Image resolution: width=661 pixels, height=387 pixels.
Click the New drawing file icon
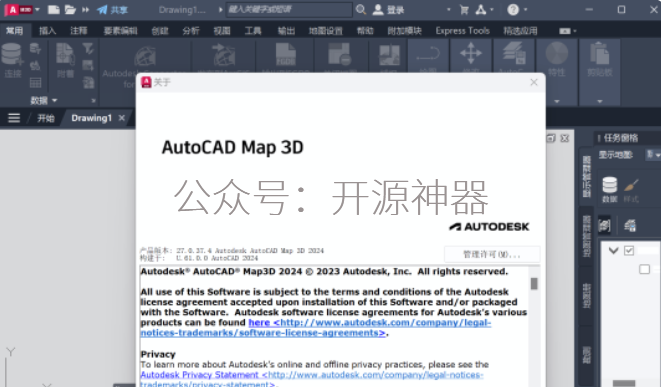pos(54,9)
